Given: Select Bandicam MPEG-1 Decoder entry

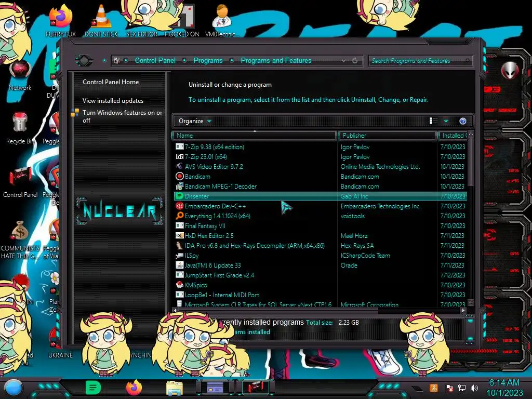Looking at the screenshot, I should tap(321, 187).
